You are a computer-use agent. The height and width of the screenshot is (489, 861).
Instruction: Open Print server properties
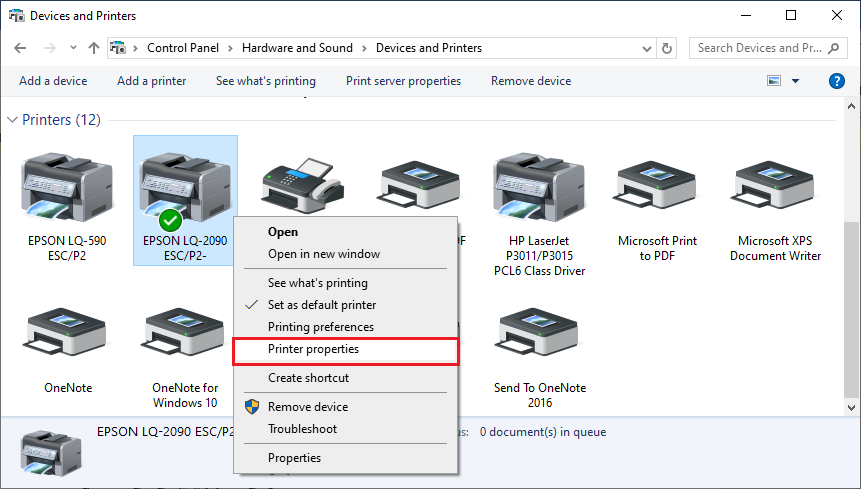click(403, 81)
